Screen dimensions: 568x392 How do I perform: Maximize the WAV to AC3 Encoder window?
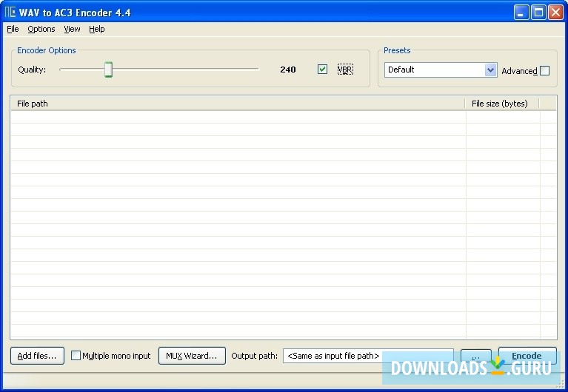point(538,13)
